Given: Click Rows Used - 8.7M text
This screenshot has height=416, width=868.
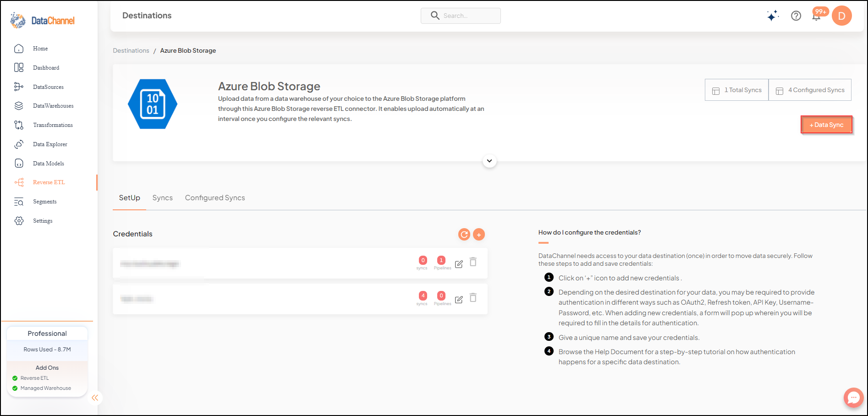Looking at the screenshot, I should pyautogui.click(x=47, y=350).
